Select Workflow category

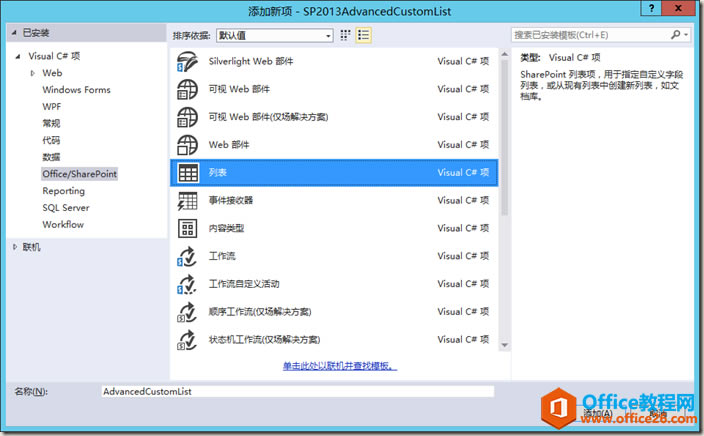63,225
